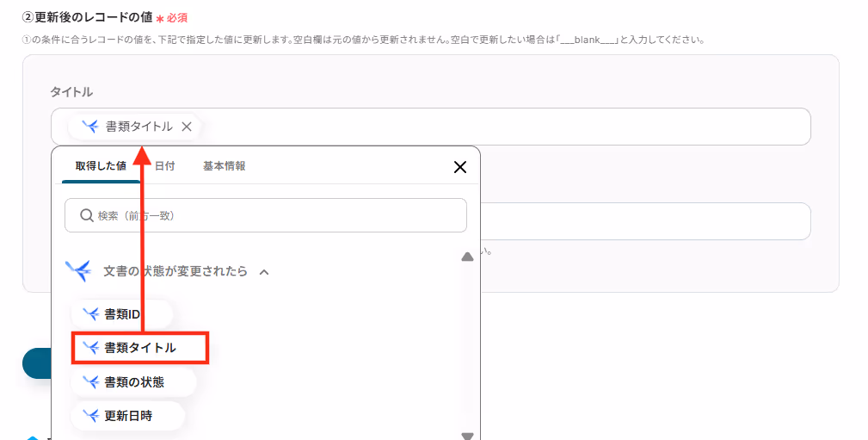Remove the 書類タイトル chip with its X
The width and height of the screenshot is (868, 440).
pyautogui.click(x=187, y=127)
